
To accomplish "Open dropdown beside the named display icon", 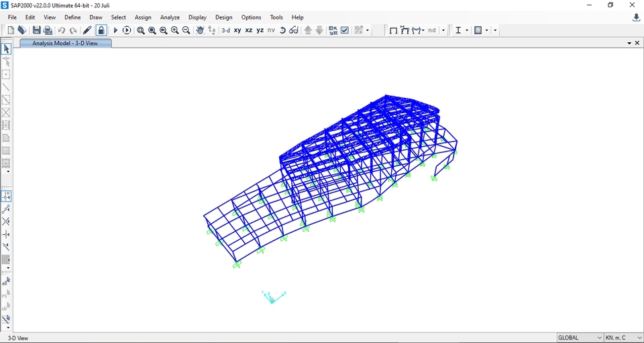I will tap(367, 30).
